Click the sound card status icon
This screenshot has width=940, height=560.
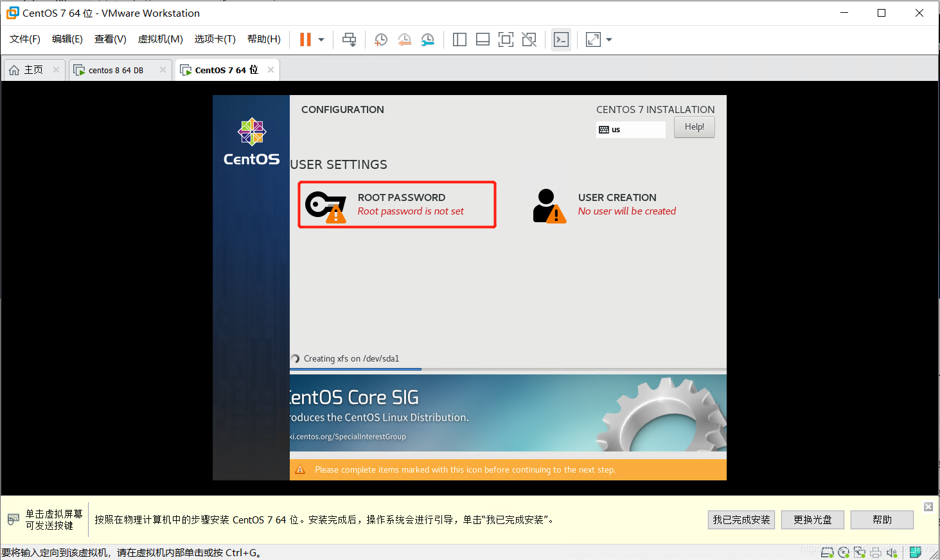click(892, 552)
